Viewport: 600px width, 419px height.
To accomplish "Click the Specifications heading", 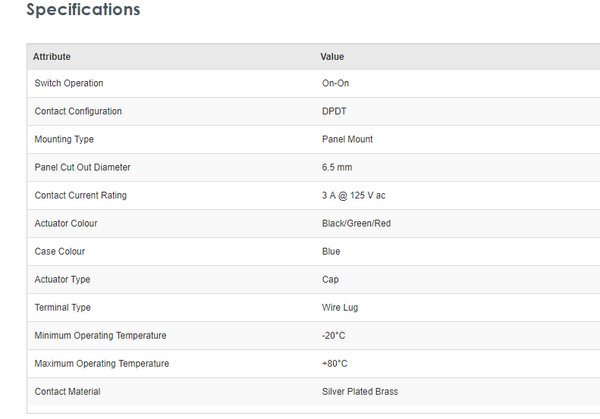I will (x=83, y=11).
